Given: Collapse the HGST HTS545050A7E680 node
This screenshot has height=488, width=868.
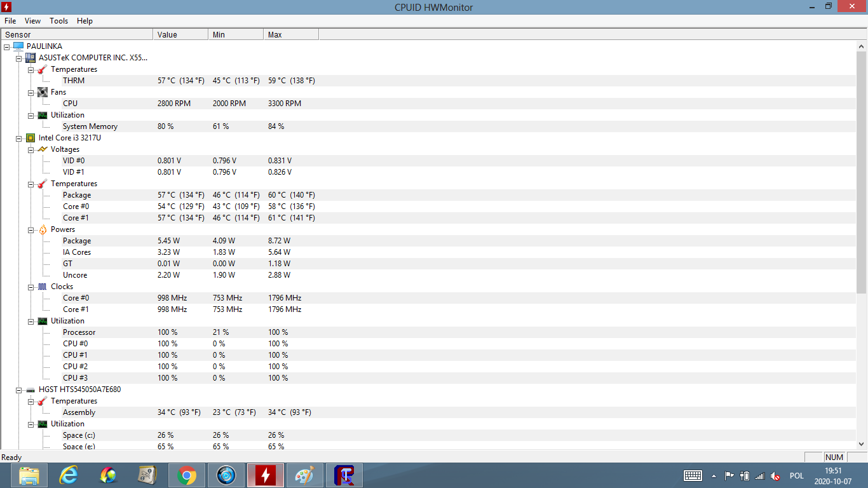Looking at the screenshot, I should [x=19, y=390].
